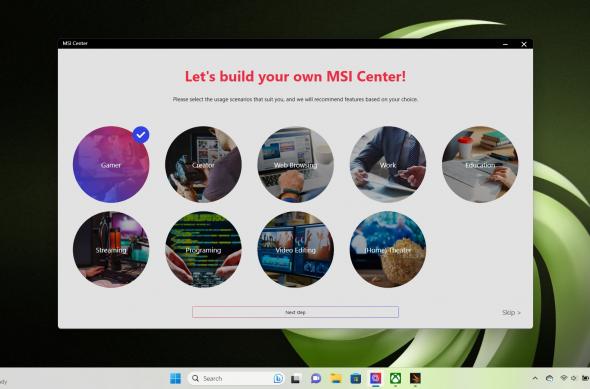Viewport: 590px width, 389px height.
Task: Open the Windows Start menu
Action: (175, 378)
